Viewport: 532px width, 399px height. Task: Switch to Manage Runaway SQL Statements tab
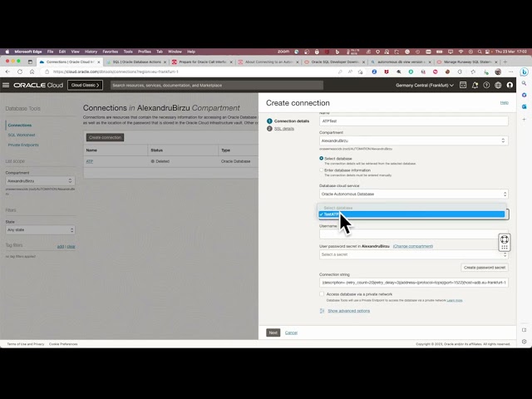467,62
